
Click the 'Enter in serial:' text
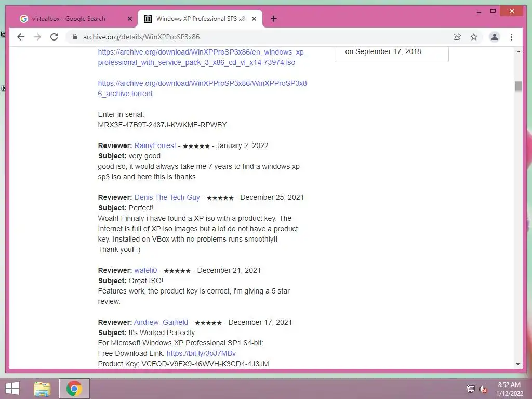coord(121,114)
